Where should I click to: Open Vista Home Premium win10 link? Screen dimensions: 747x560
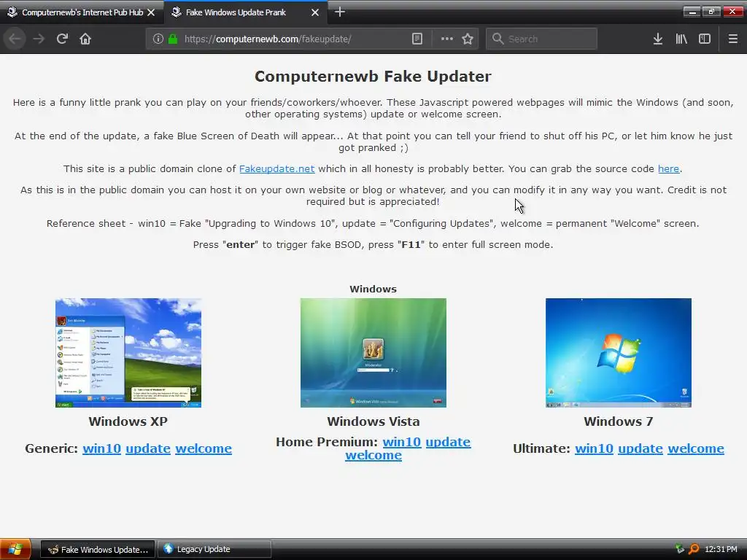(x=402, y=442)
